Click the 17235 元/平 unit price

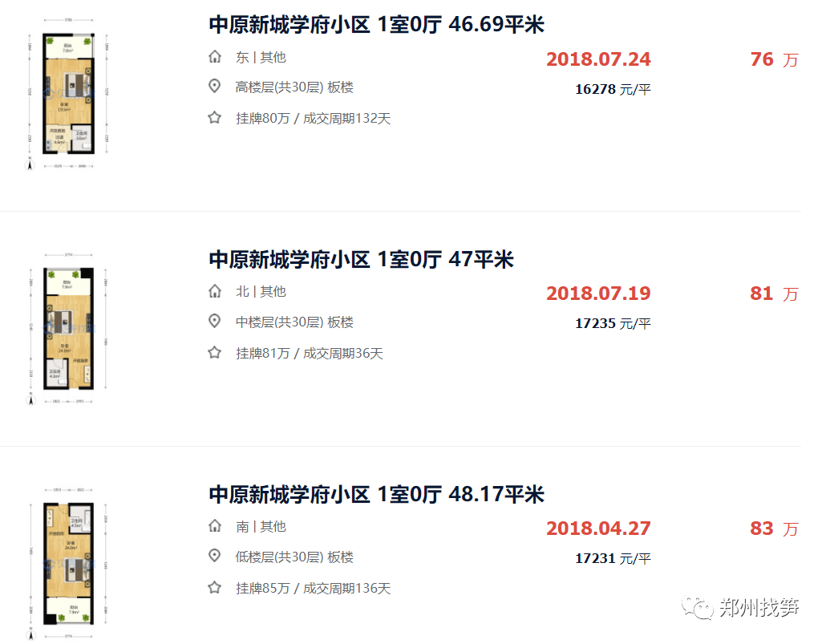(613, 324)
